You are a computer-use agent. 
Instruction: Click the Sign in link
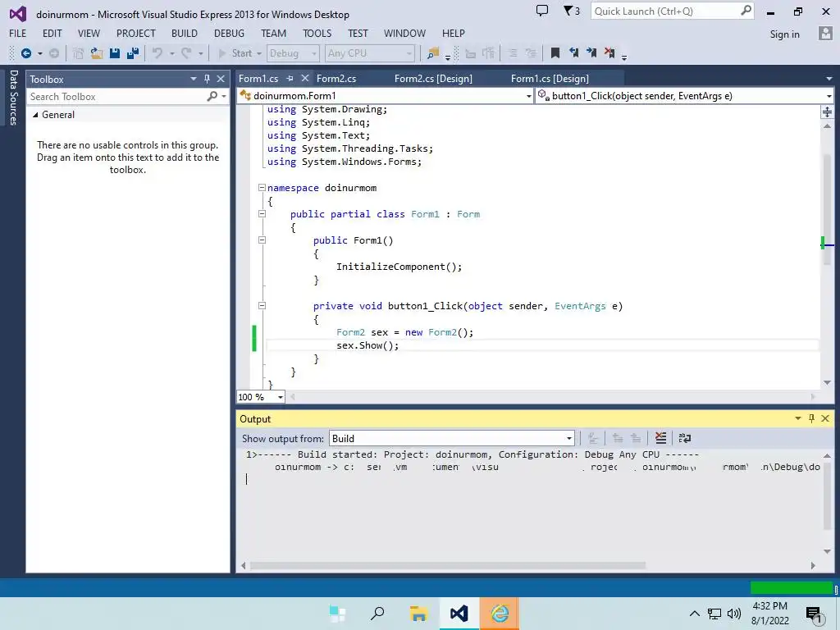(x=784, y=34)
